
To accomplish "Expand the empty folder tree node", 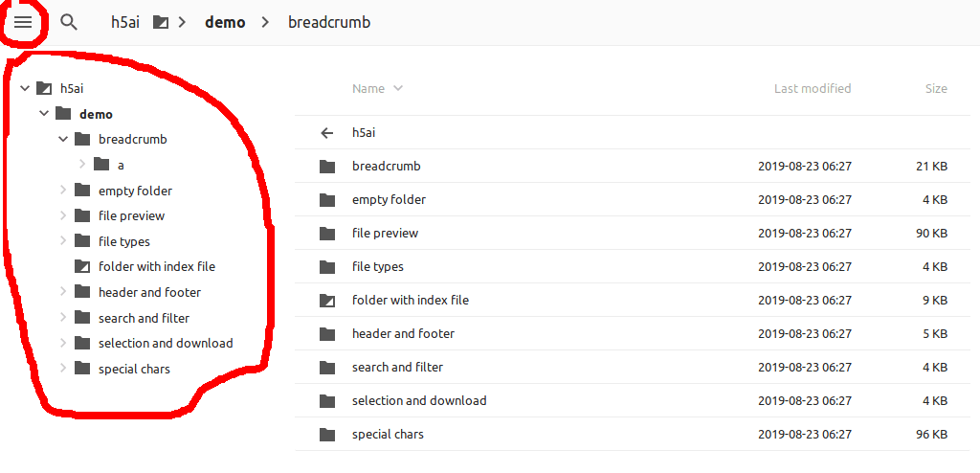I will coord(63,191).
